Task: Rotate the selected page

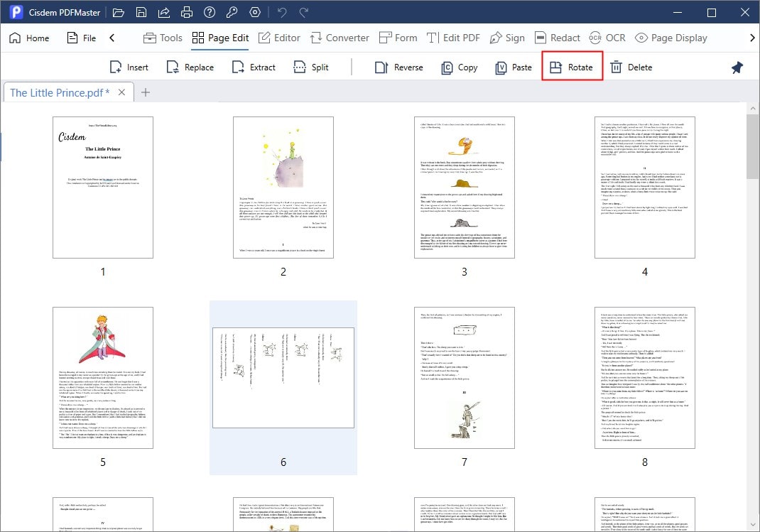Action: 572,66
